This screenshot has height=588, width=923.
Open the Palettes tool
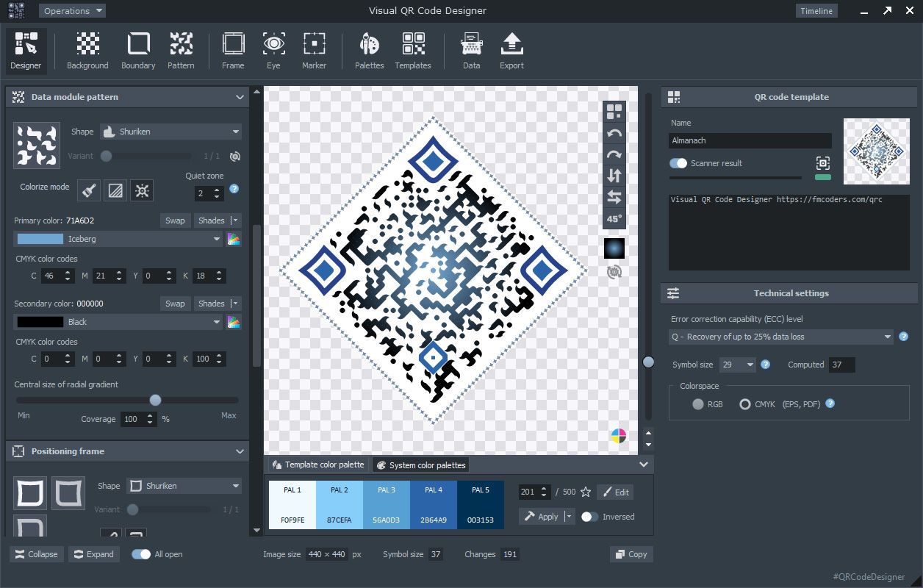(370, 51)
